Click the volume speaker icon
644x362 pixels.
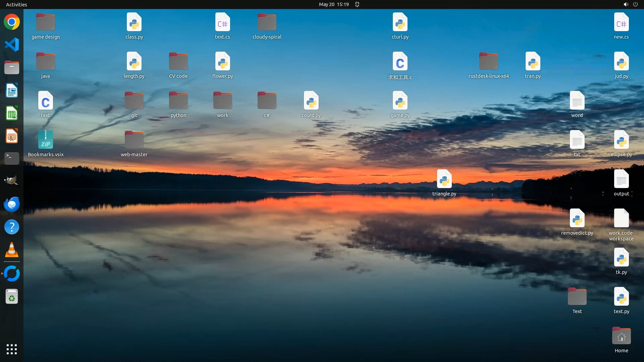point(626,4)
